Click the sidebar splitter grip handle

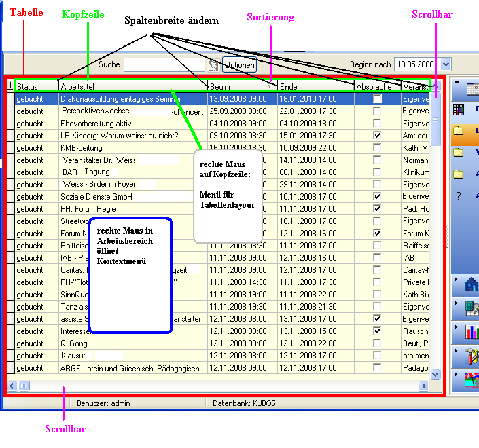tap(448, 236)
